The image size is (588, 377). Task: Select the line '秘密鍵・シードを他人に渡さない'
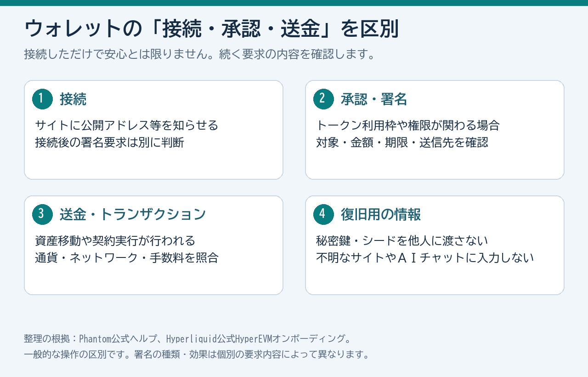(x=402, y=240)
